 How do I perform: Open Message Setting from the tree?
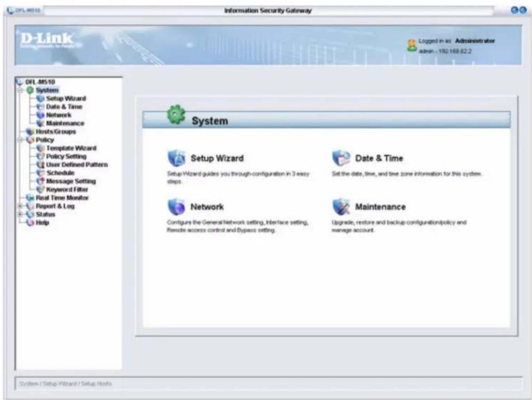coord(71,181)
